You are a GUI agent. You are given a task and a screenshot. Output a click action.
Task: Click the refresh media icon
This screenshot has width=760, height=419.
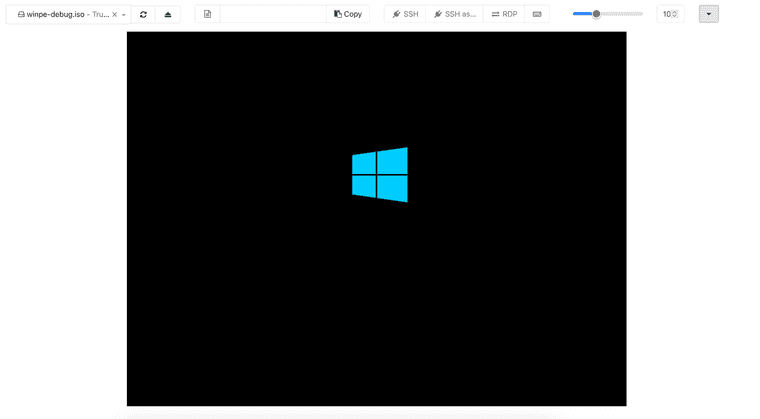coord(143,14)
